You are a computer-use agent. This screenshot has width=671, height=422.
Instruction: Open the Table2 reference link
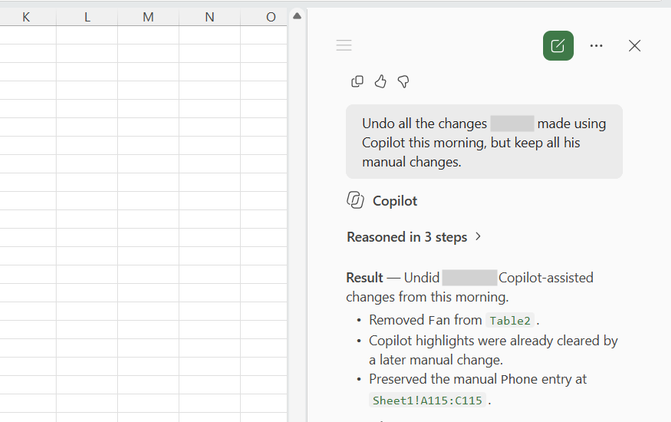point(510,321)
